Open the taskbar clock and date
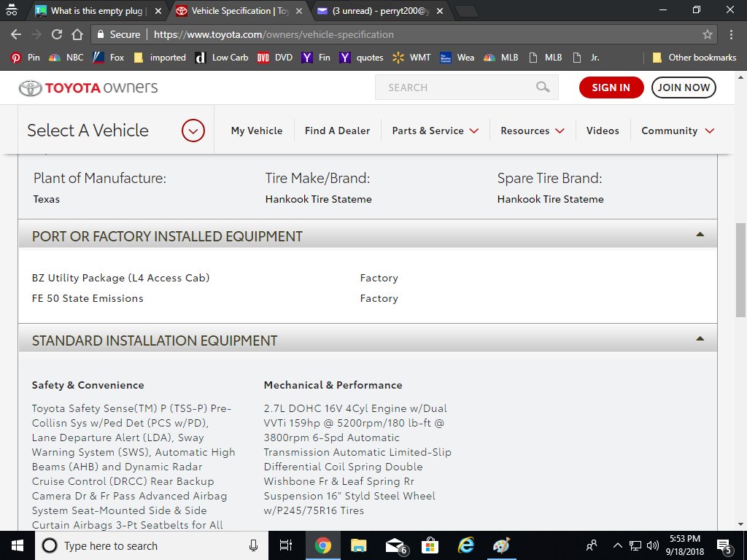 (684, 545)
